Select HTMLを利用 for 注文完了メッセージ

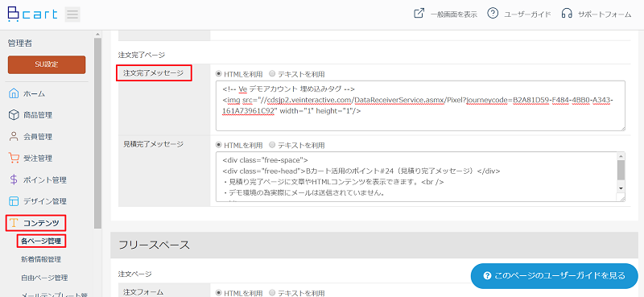tap(218, 74)
